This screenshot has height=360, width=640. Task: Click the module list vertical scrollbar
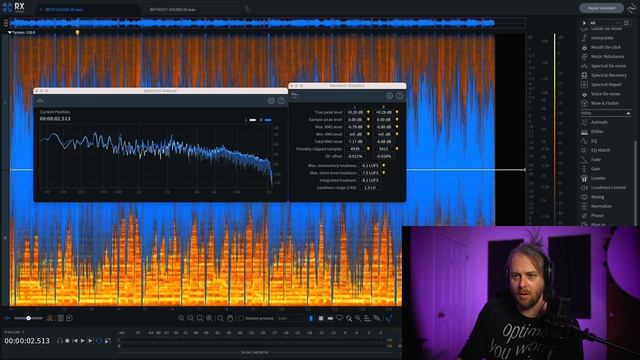[635, 182]
